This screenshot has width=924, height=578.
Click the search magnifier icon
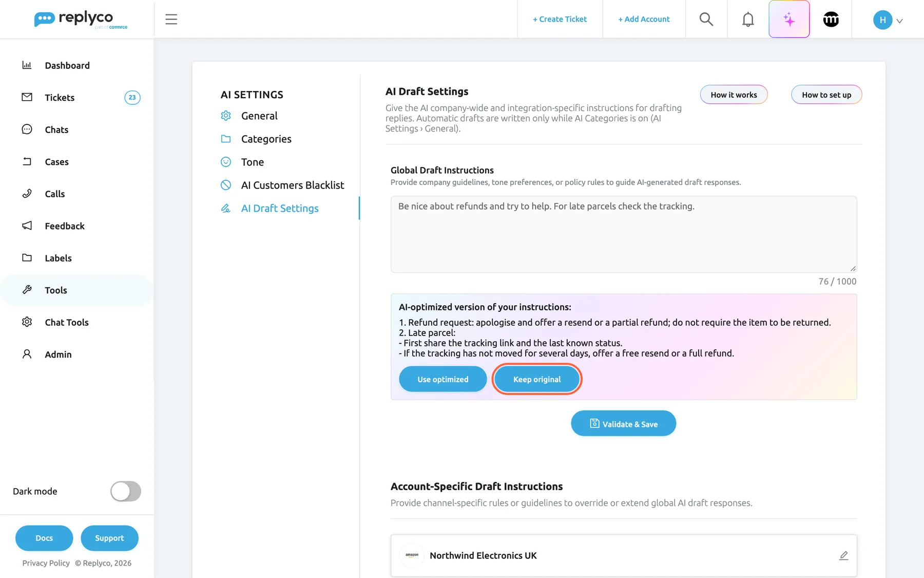click(x=706, y=20)
